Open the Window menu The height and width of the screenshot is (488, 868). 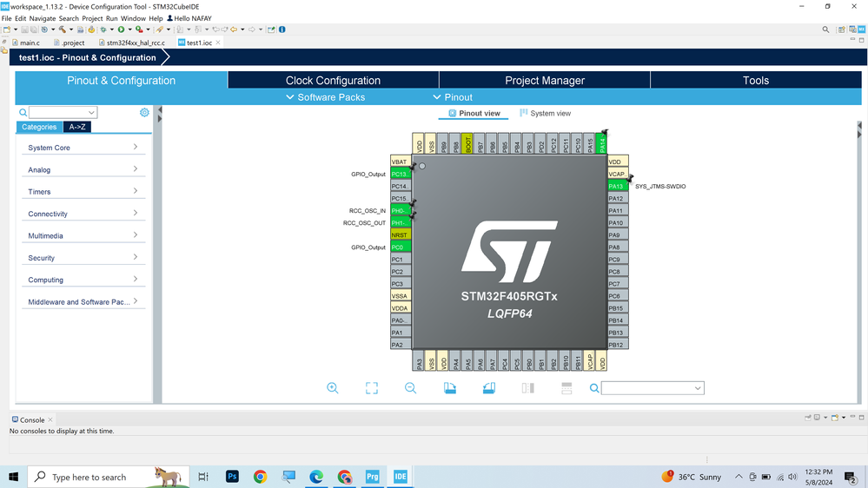tap(133, 18)
